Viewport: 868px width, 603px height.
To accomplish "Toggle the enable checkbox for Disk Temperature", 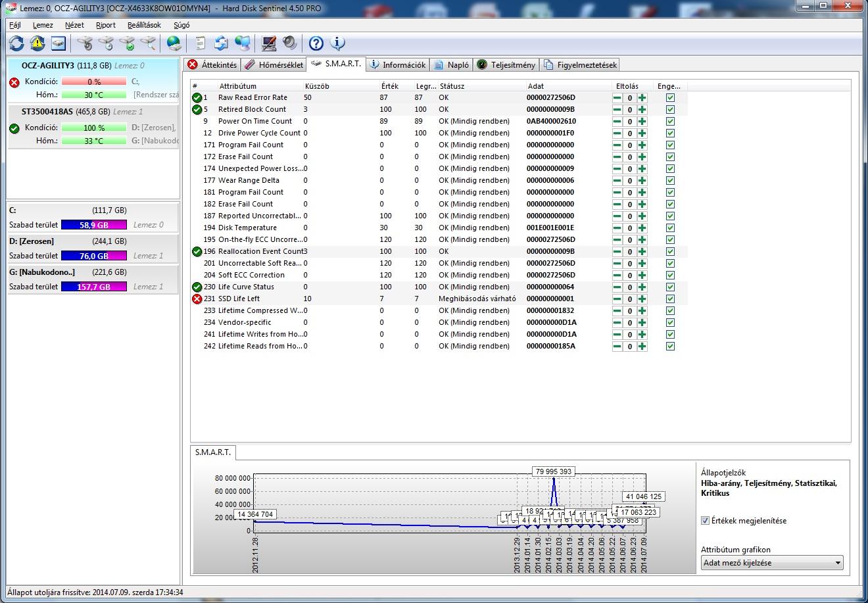I will pos(670,228).
